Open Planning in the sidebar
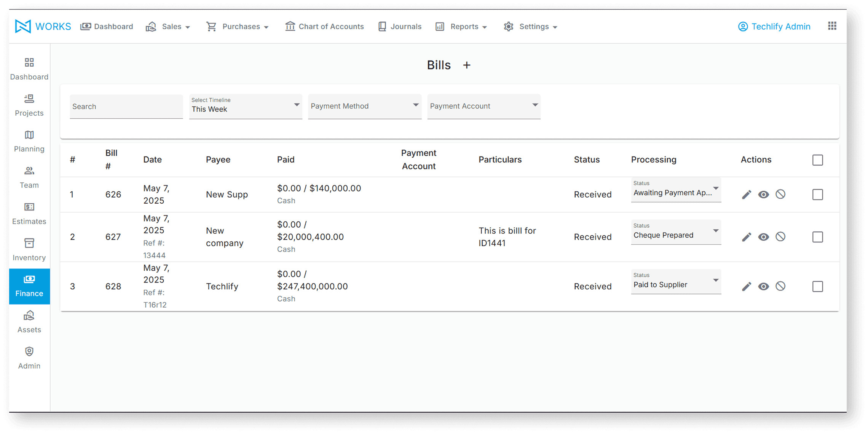This screenshot has height=434, width=868. tap(29, 141)
